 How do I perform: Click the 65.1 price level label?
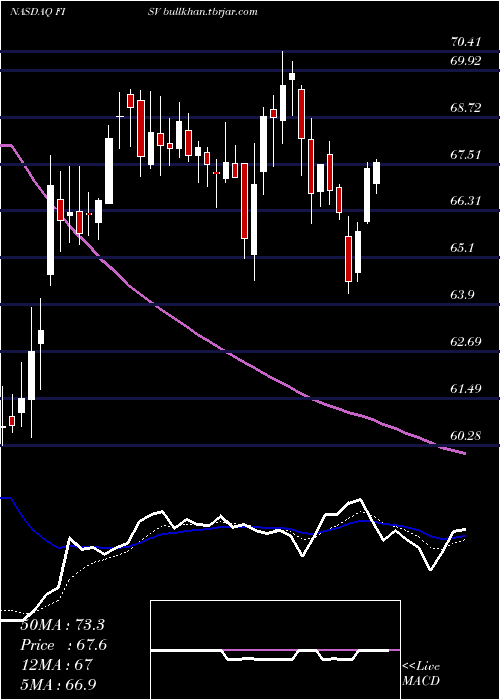coord(462,248)
